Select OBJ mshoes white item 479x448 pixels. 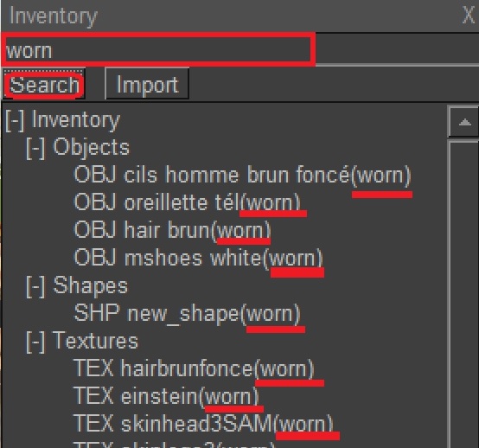pos(198,259)
